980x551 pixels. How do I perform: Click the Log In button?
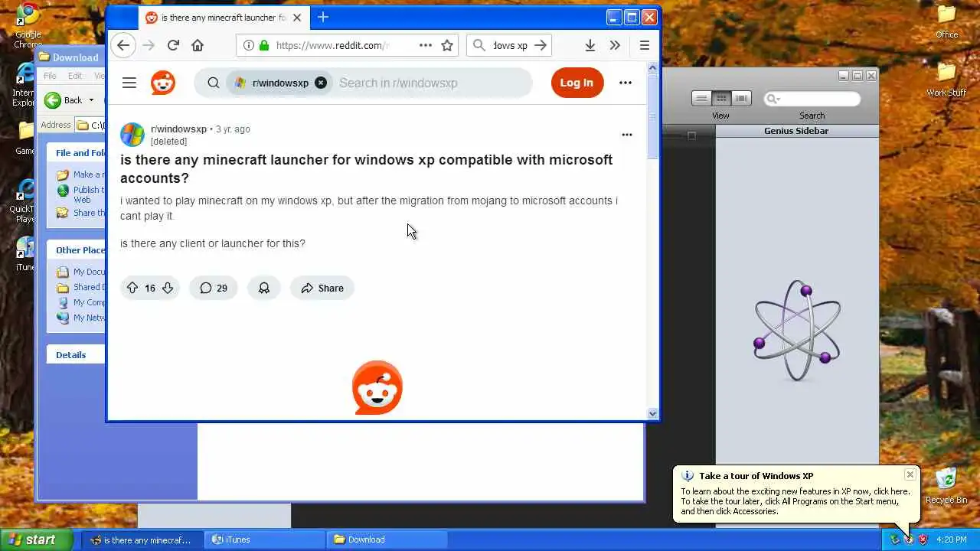pos(577,83)
